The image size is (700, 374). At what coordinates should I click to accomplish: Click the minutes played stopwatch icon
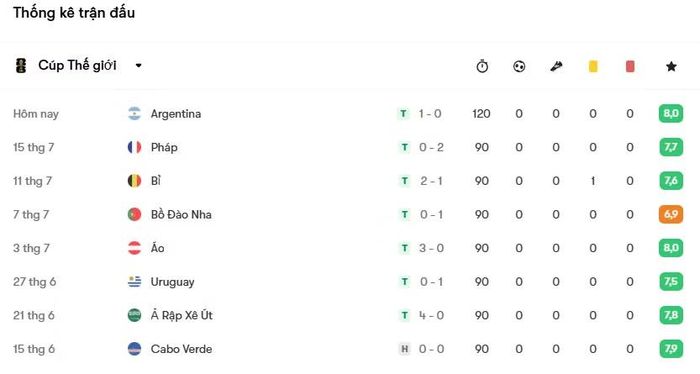(482, 66)
